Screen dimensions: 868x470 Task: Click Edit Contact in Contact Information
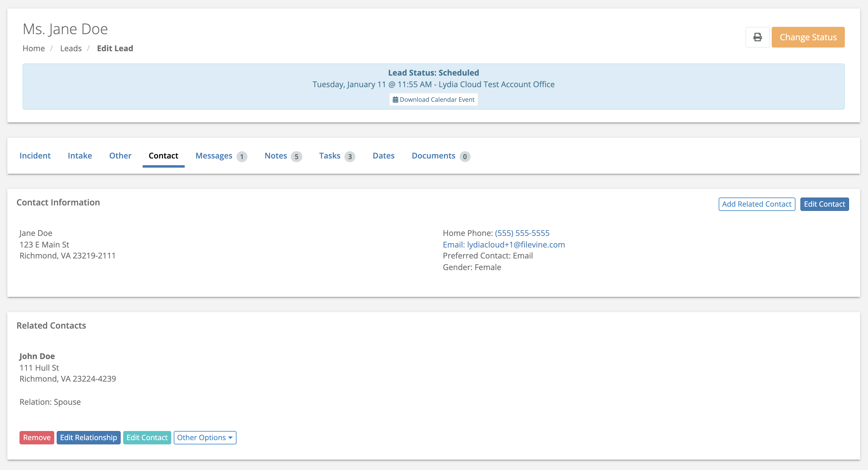click(x=824, y=204)
